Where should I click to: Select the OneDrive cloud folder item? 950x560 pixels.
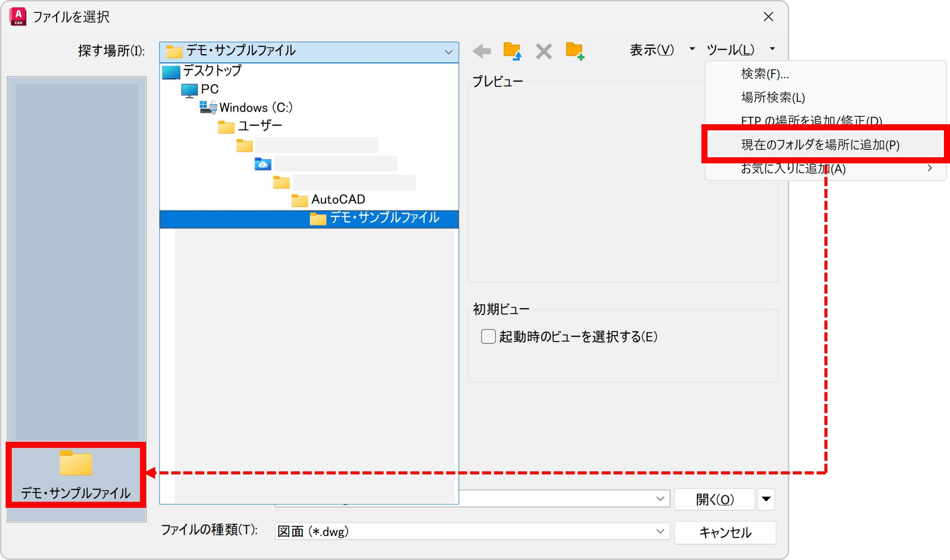point(263,164)
